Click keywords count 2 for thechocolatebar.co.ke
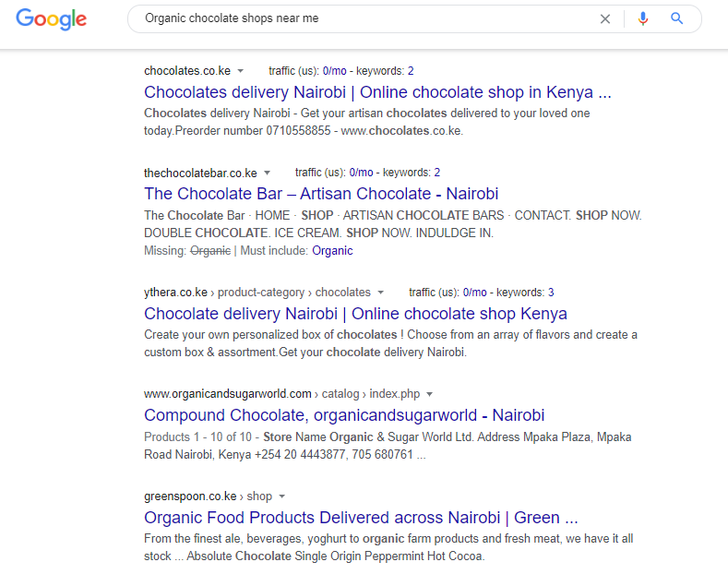Viewport: 728px width, 586px height. pos(437,173)
